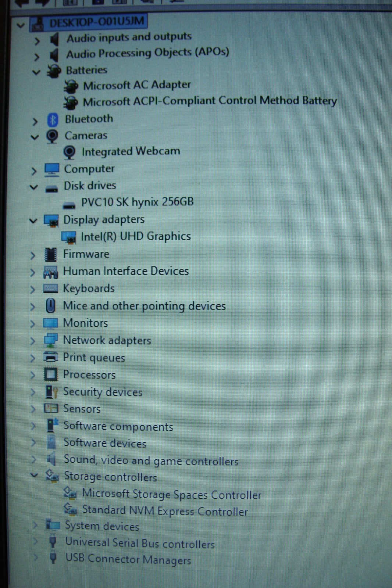Click the Audio Processing Objects speaker icon
392x588 pixels.
coord(54,55)
